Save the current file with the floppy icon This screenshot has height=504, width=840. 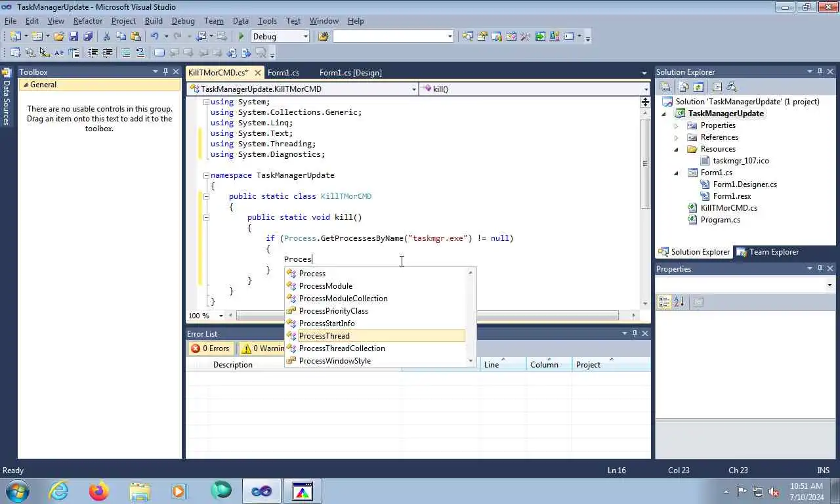(73, 37)
